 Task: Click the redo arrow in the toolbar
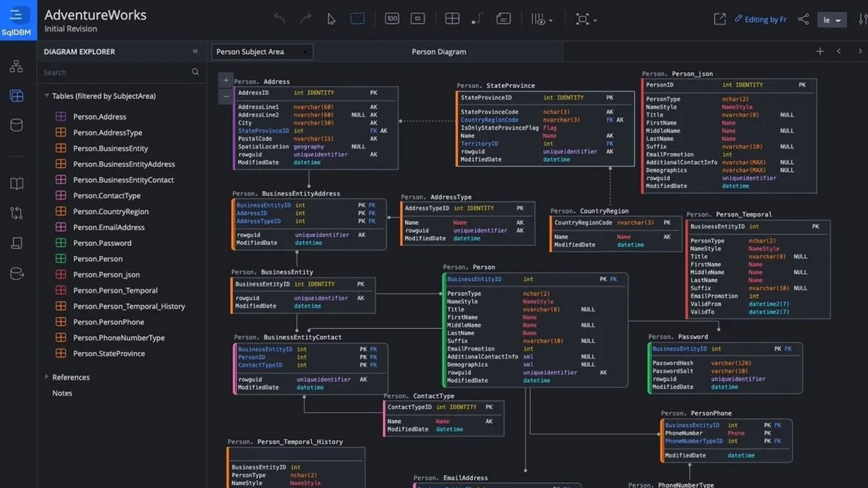(x=306, y=19)
